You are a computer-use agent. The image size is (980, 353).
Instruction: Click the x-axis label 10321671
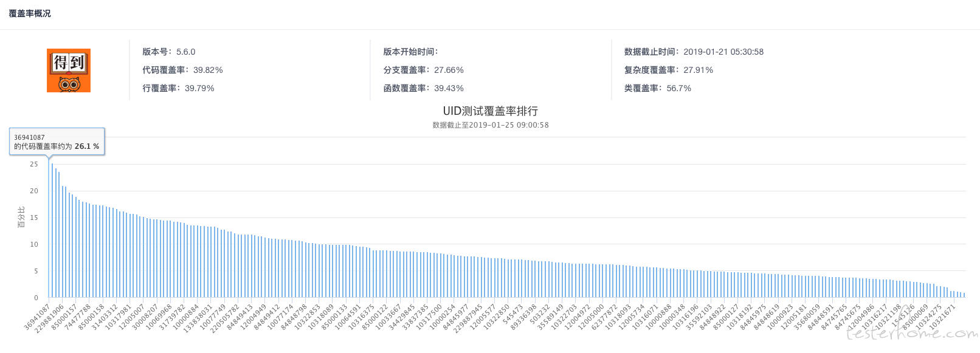tap(942, 317)
